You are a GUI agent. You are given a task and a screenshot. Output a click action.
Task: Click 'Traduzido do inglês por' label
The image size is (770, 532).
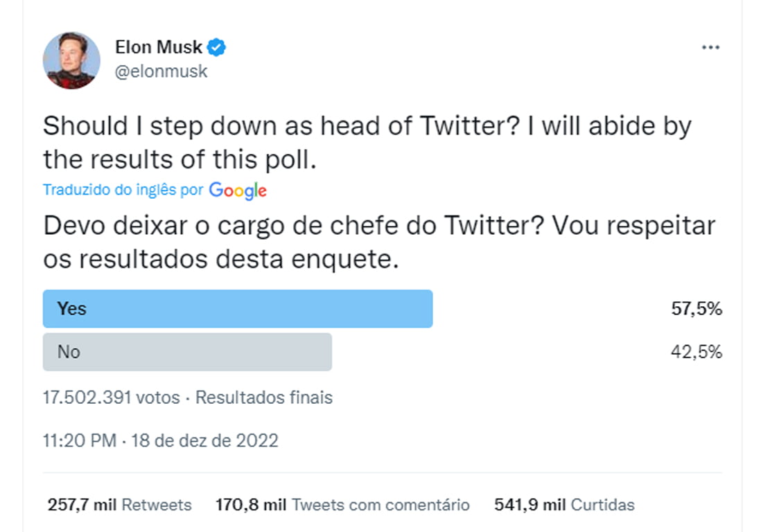[x=123, y=190]
